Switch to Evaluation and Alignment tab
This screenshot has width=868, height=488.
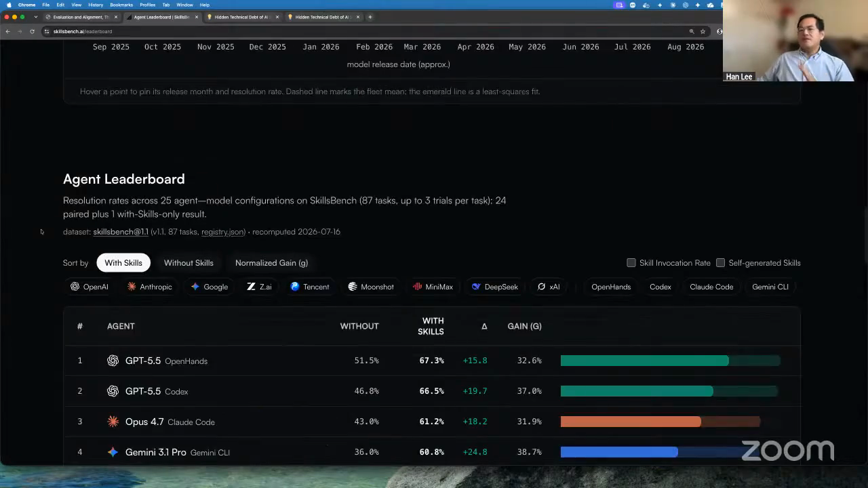[81, 17]
